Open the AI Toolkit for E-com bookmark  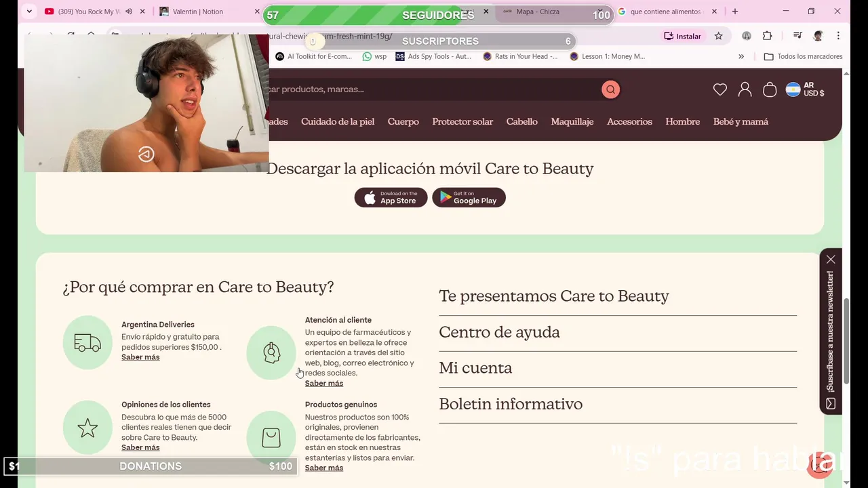tap(314, 56)
